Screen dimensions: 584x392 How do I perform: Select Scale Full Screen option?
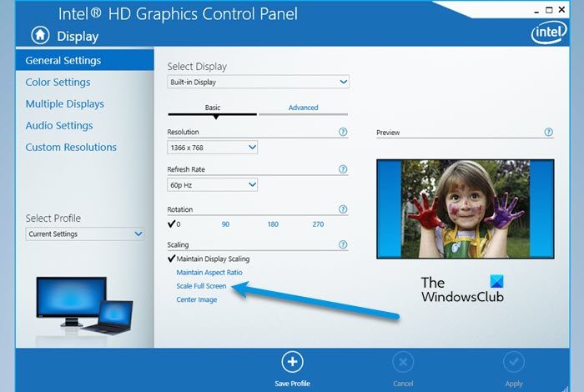[202, 286]
